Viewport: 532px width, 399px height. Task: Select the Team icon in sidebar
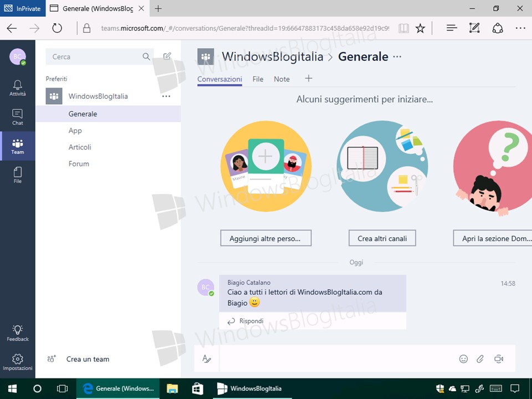(x=18, y=146)
